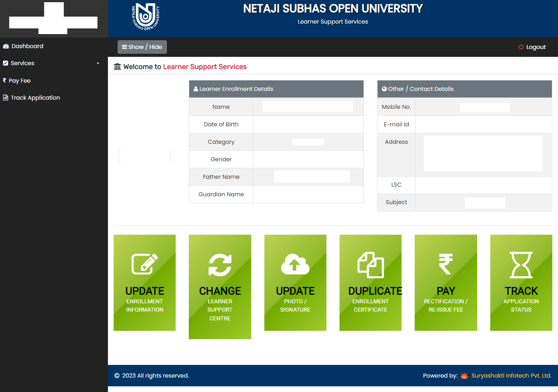Open Pay Rectification / Re-issue Fee tile
This screenshot has width=558, height=392.
(446, 283)
